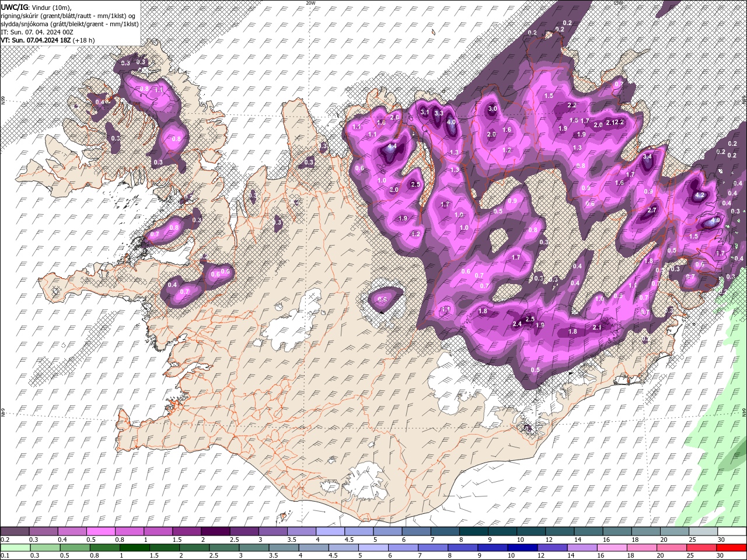
Task: Pick the darkest purple 2–2.5 snow legend swatch
Action: 216,531
